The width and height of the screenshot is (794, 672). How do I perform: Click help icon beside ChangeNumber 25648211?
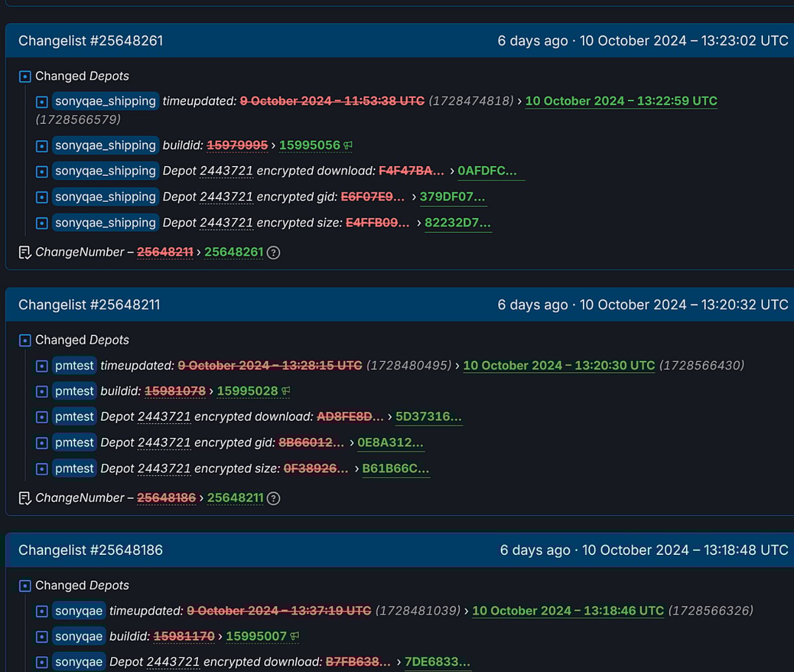click(x=273, y=499)
